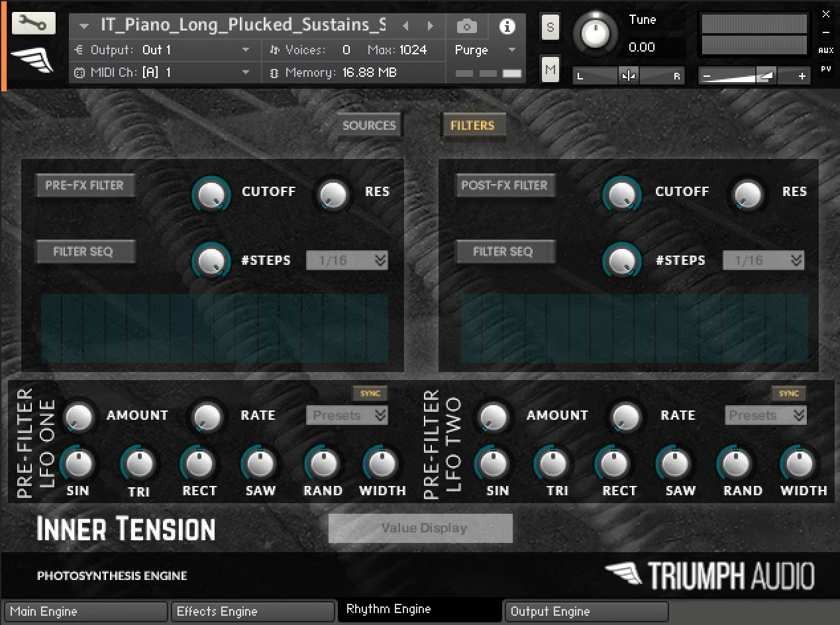This screenshot has width=840, height=625.
Task: Switch to the Effects Engine tab
Action: pos(253,611)
